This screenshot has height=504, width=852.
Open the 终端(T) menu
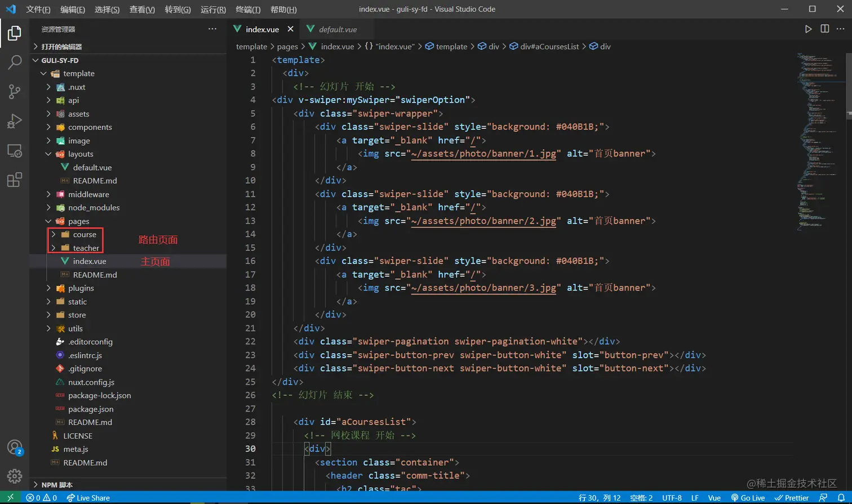(x=248, y=10)
